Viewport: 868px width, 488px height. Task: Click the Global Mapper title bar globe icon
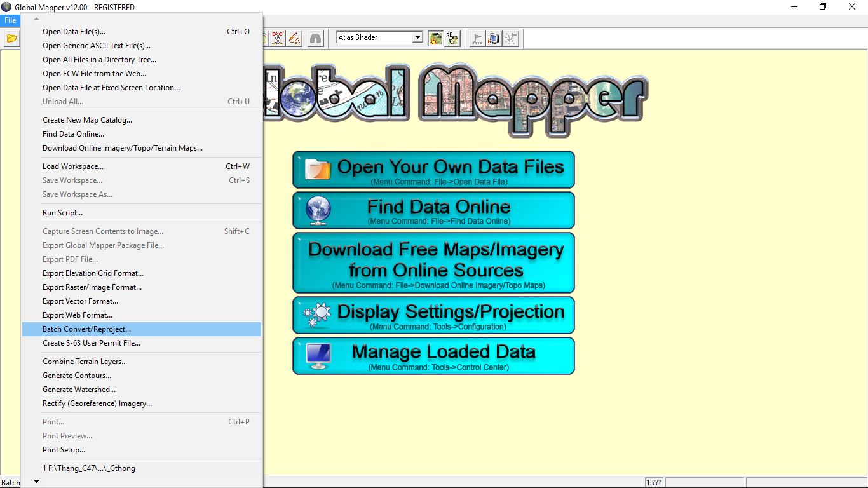[x=6, y=7]
